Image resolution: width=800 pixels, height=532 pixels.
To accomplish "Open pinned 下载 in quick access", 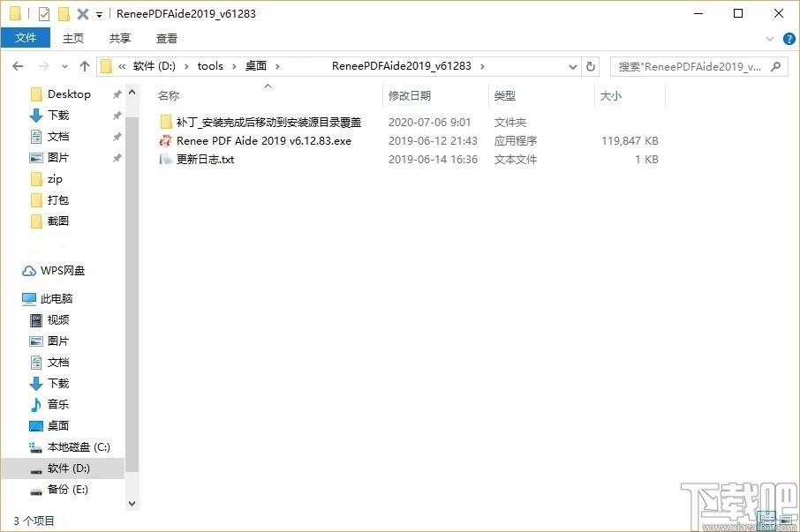I will (58, 116).
